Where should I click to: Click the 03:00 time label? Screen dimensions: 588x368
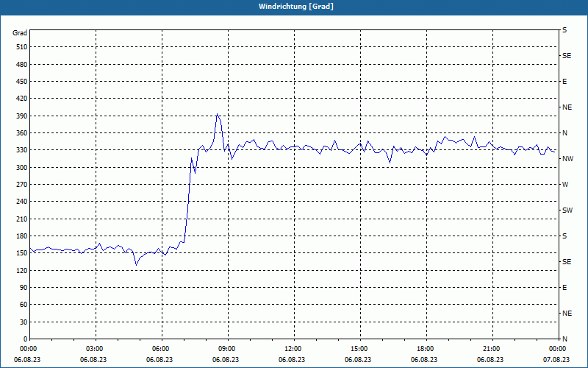click(96, 349)
